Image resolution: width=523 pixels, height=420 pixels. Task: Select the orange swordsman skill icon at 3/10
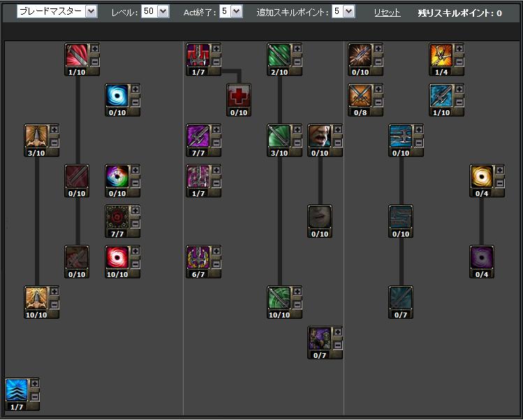point(36,136)
